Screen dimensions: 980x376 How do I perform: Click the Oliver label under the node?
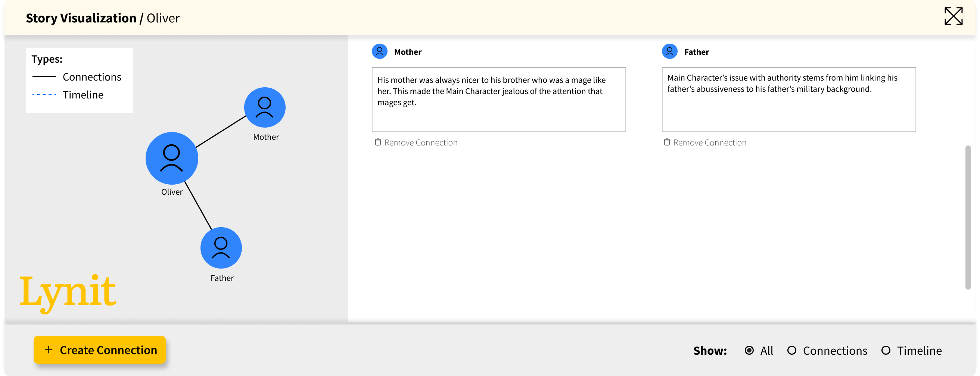tap(172, 192)
